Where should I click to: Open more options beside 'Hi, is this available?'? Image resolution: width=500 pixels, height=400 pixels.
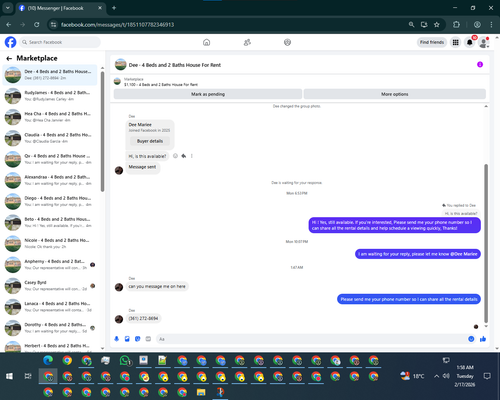[x=191, y=156]
